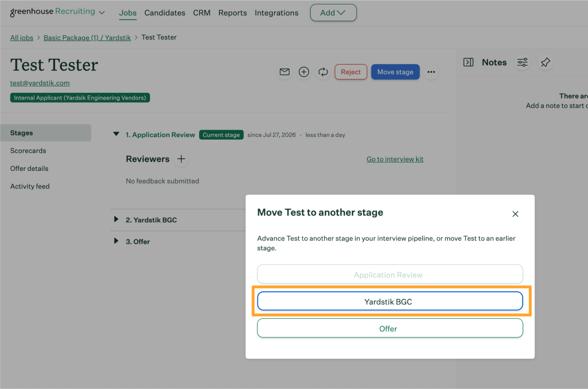The height and width of the screenshot is (389, 588).
Task: Expand the 3. Offer stage
Action: [x=116, y=241]
